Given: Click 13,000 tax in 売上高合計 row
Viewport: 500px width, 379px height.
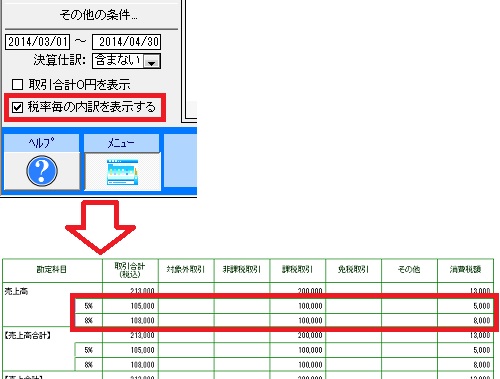Looking at the screenshot, I should tap(480, 335).
